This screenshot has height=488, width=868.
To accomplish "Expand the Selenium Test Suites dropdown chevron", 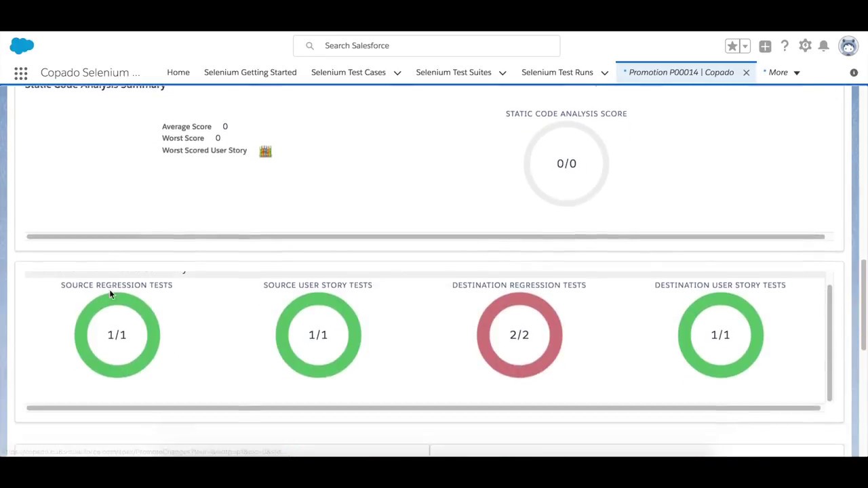I will click(502, 73).
